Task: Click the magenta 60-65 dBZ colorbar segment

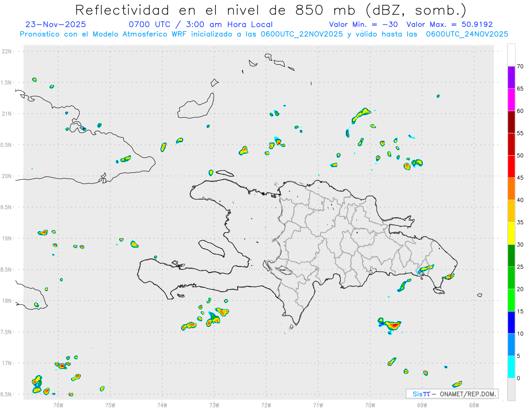Action: click(x=511, y=100)
